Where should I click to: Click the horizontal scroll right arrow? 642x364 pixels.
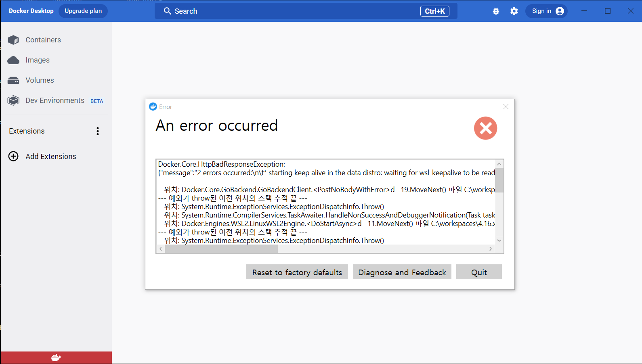pos(491,249)
